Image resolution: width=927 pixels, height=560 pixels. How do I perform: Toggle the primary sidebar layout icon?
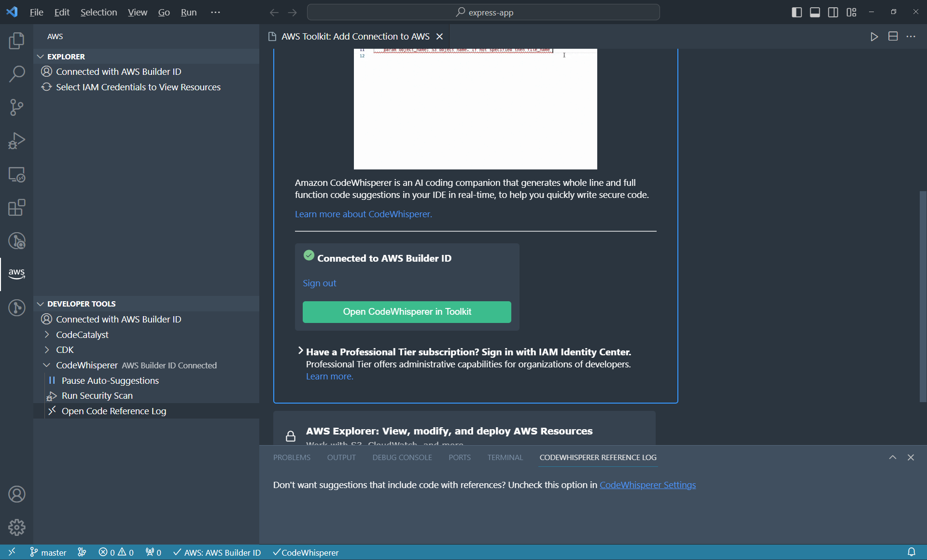(x=797, y=13)
